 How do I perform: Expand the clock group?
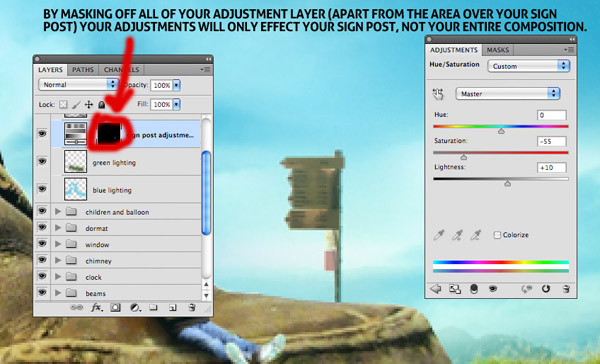[58, 276]
